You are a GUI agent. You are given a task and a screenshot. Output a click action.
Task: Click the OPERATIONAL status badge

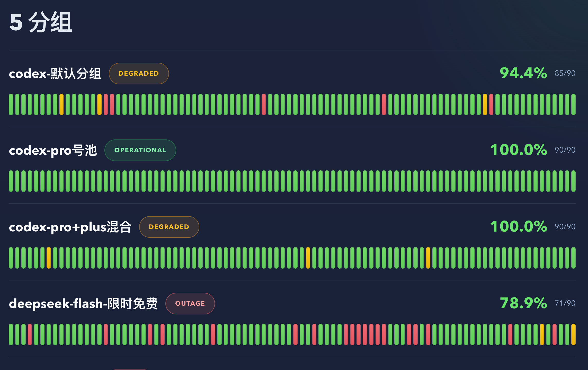click(140, 150)
